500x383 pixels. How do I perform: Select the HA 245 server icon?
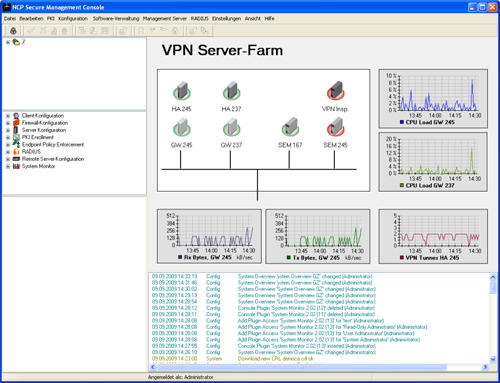pos(182,91)
